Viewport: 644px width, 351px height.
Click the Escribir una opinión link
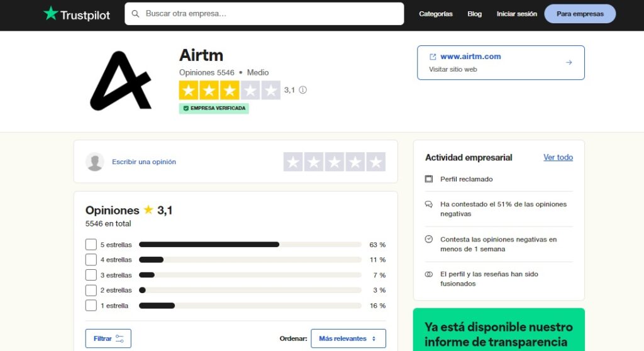(x=144, y=162)
